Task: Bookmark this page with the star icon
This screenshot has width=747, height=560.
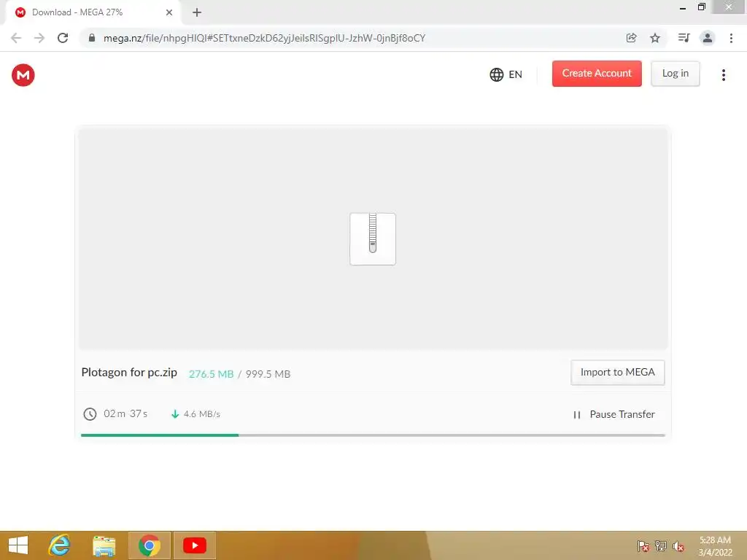Action: [655, 38]
